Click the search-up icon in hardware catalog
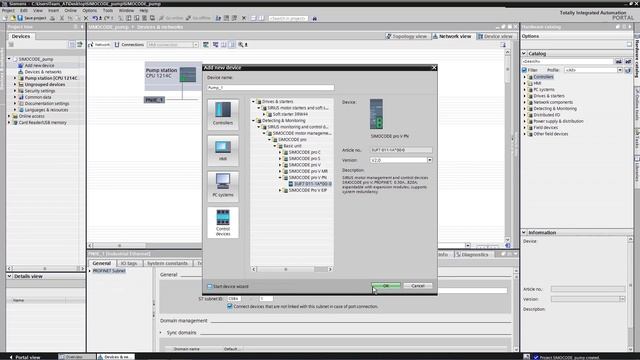 click(x=628, y=61)
